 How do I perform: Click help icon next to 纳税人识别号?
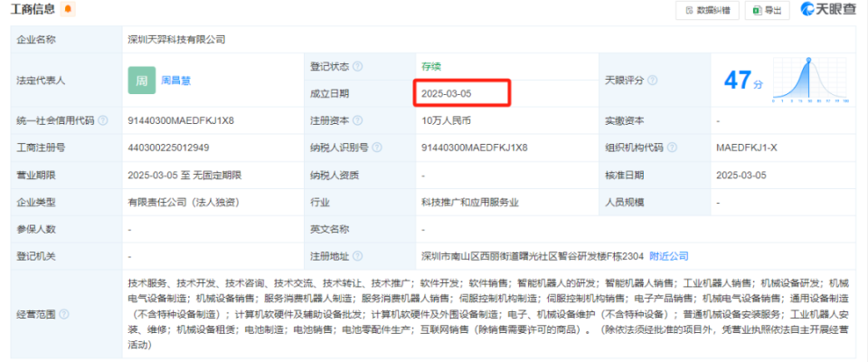click(x=377, y=148)
